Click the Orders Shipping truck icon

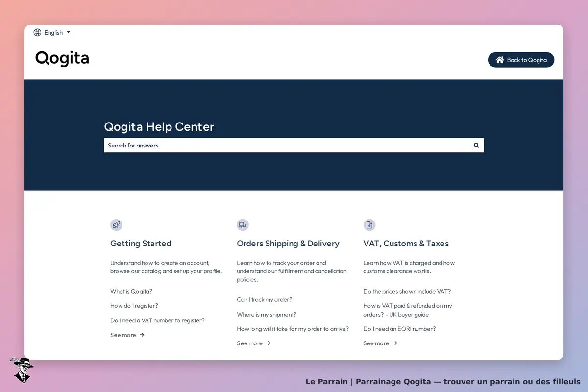[243, 225]
